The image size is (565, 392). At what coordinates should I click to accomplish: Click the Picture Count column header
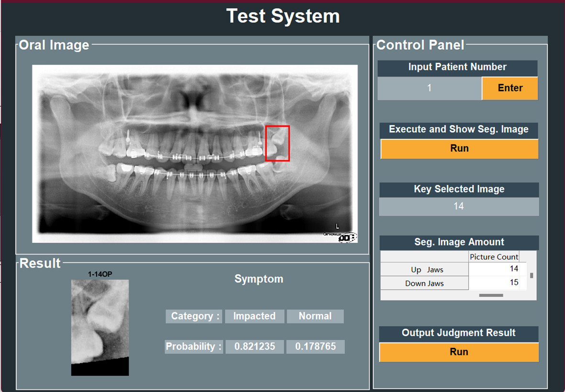coord(494,257)
